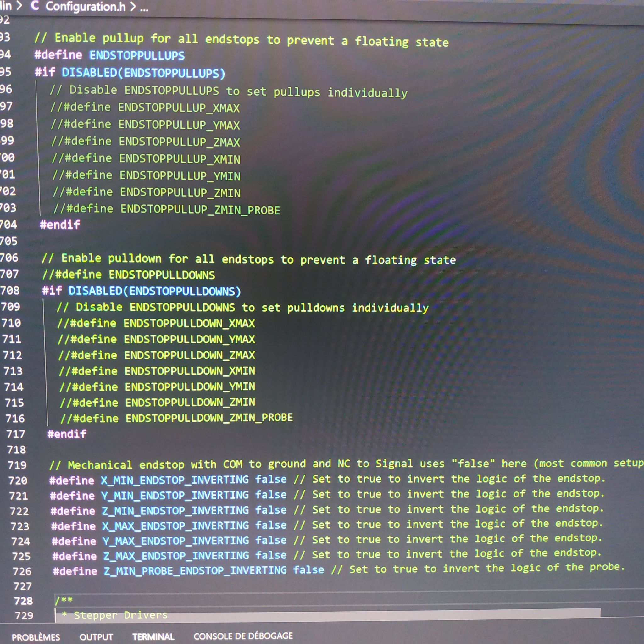Click the false value of X_MIN_ENDSTOP_INVERTING

click(x=271, y=479)
